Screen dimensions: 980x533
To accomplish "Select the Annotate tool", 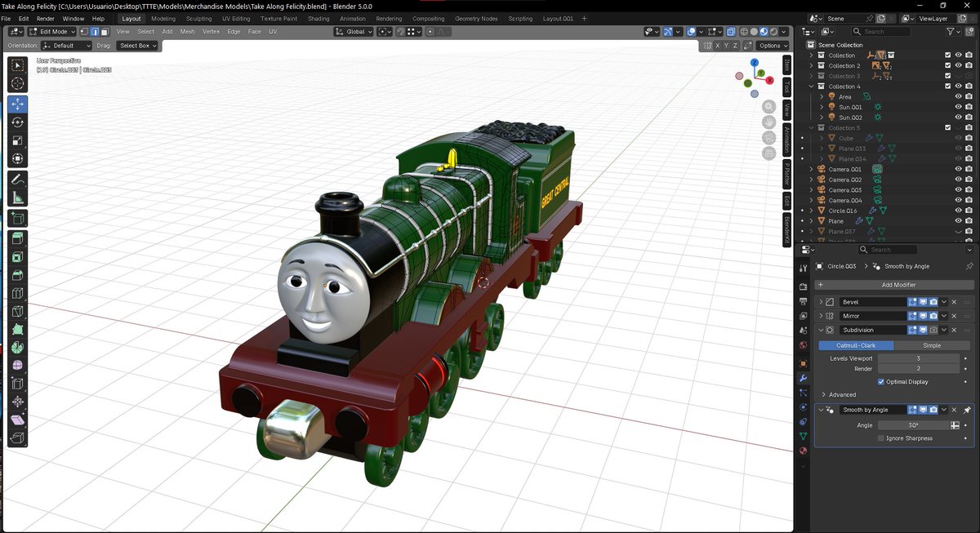I will click(17, 180).
